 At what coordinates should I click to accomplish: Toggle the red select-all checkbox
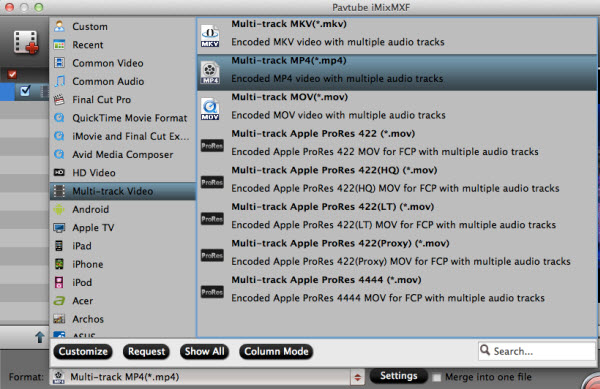pyautogui.click(x=12, y=74)
